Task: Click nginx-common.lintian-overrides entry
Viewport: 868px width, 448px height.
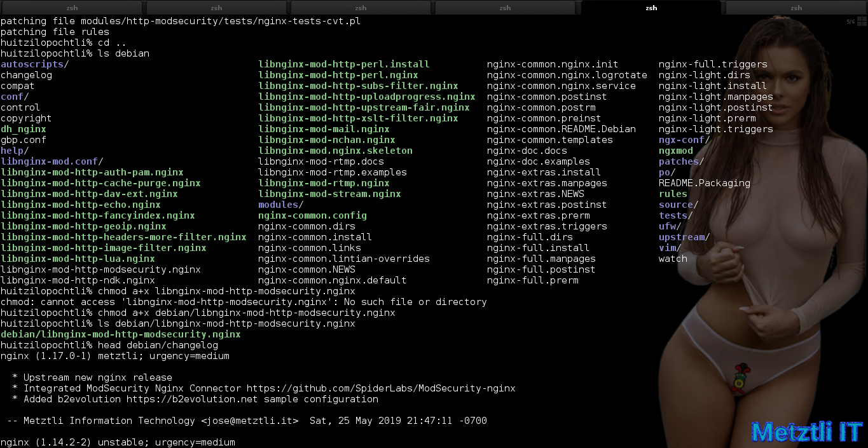Action: [x=344, y=259]
